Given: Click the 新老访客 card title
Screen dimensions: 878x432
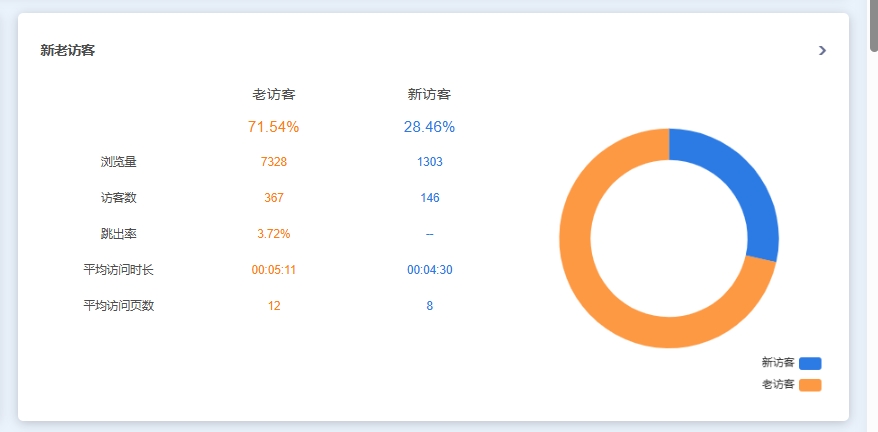Looking at the screenshot, I should (68, 50).
